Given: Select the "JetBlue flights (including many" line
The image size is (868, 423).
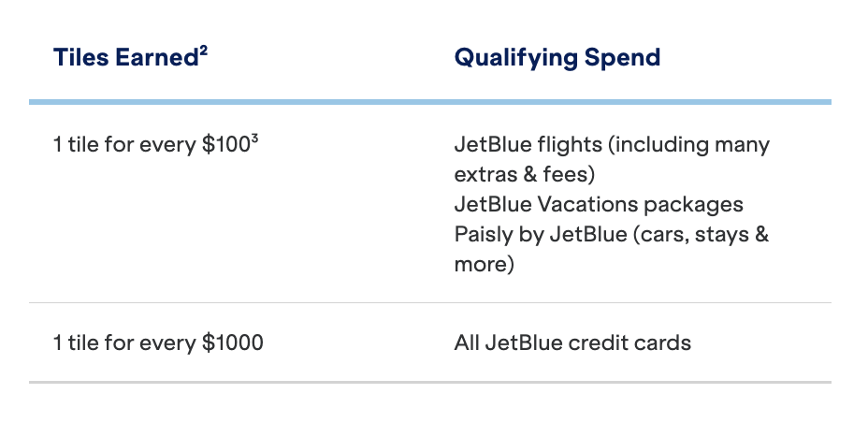Looking at the screenshot, I should click(612, 146).
